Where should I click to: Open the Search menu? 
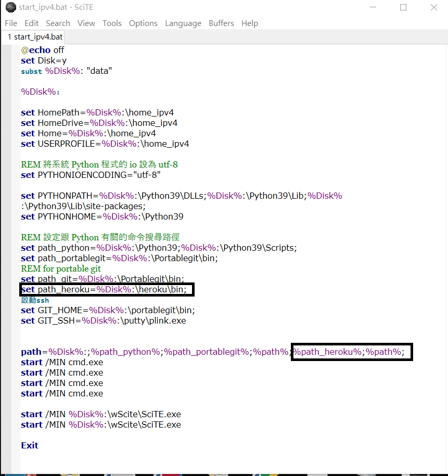[58, 23]
